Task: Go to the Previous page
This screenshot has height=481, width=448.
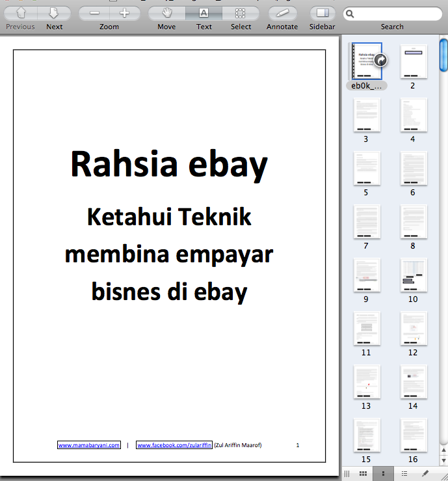Action: tap(21, 13)
